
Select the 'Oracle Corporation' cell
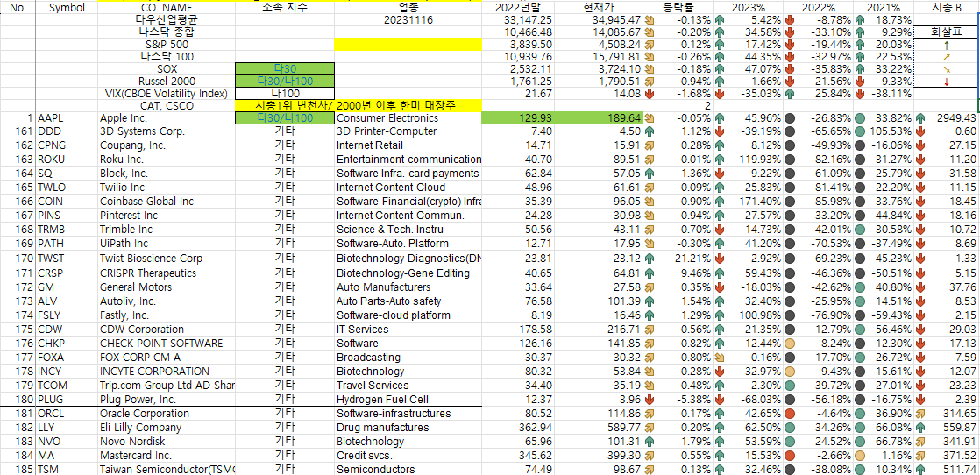tap(167, 413)
